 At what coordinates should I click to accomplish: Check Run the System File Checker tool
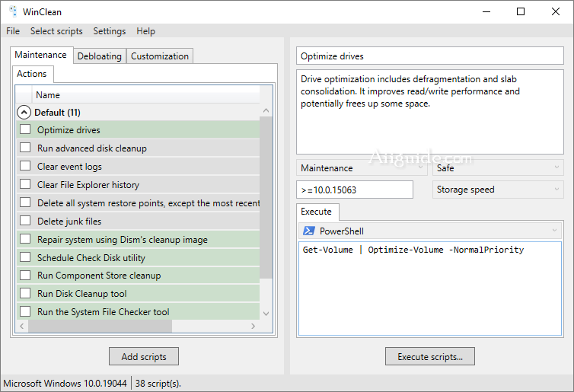coord(25,311)
